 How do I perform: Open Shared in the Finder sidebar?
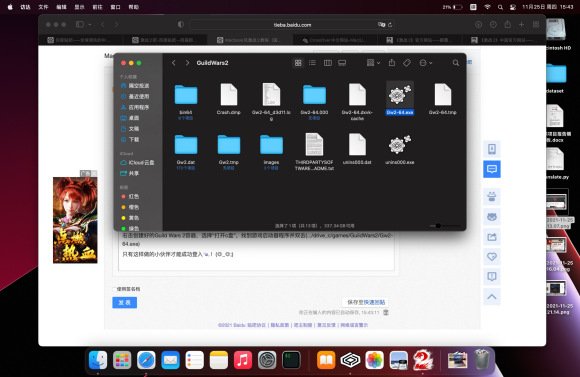[x=130, y=173]
